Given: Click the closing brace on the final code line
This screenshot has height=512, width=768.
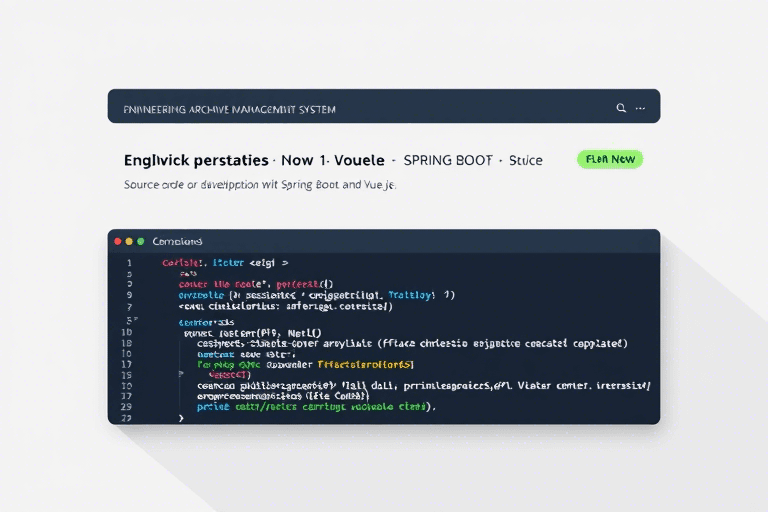Looking at the screenshot, I should [181, 418].
